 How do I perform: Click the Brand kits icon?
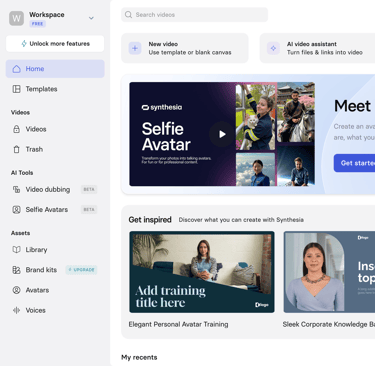(x=16, y=270)
